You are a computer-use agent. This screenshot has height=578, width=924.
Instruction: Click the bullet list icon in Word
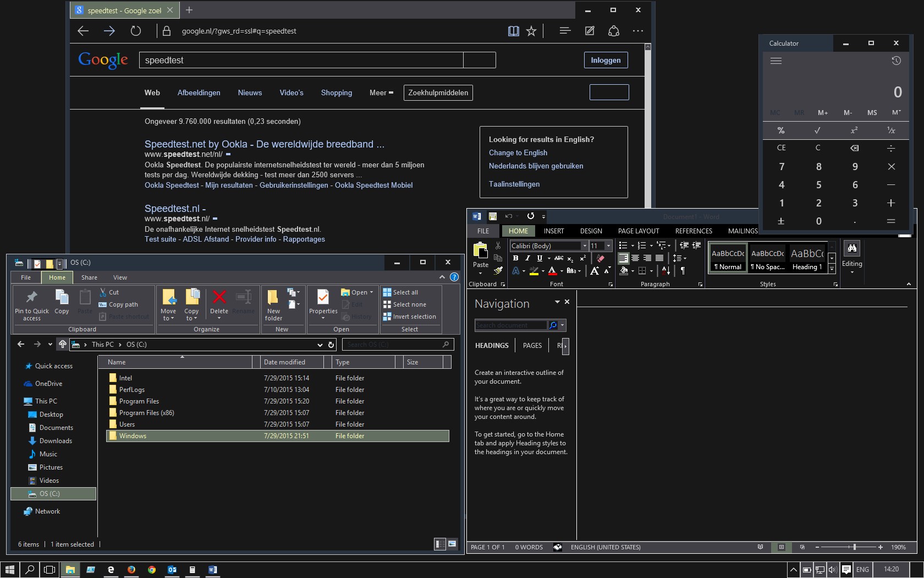[x=623, y=246]
